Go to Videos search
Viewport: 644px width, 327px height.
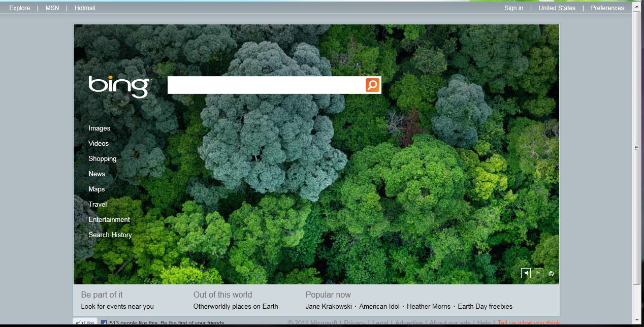[x=99, y=144]
